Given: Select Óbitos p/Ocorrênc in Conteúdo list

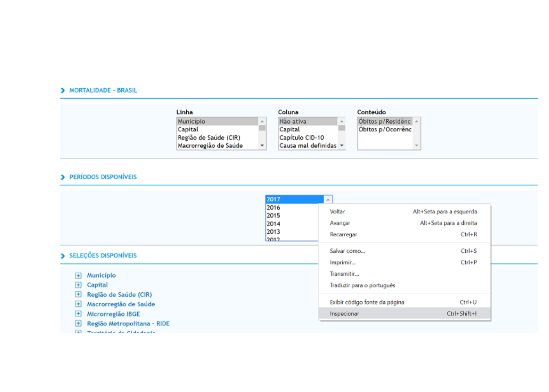Looking at the screenshot, I should (x=384, y=129).
